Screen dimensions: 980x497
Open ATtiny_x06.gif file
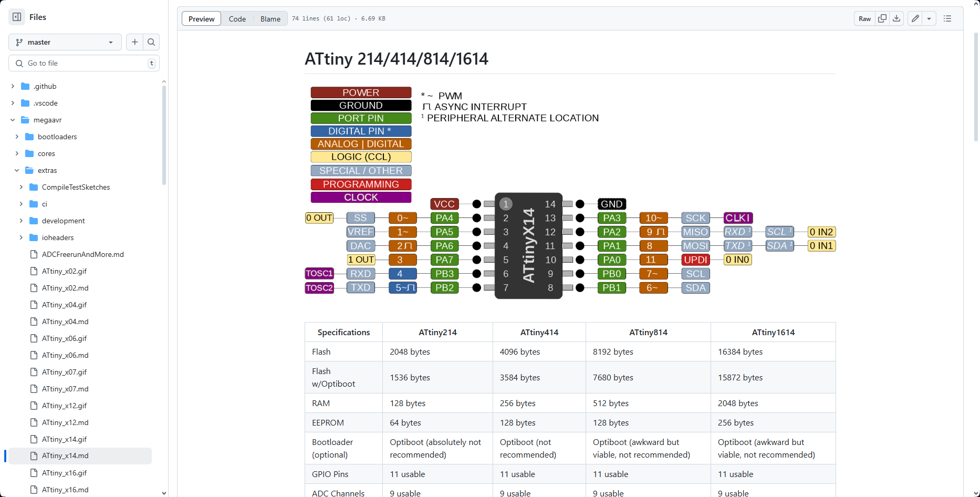pyautogui.click(x=64, y=338)
